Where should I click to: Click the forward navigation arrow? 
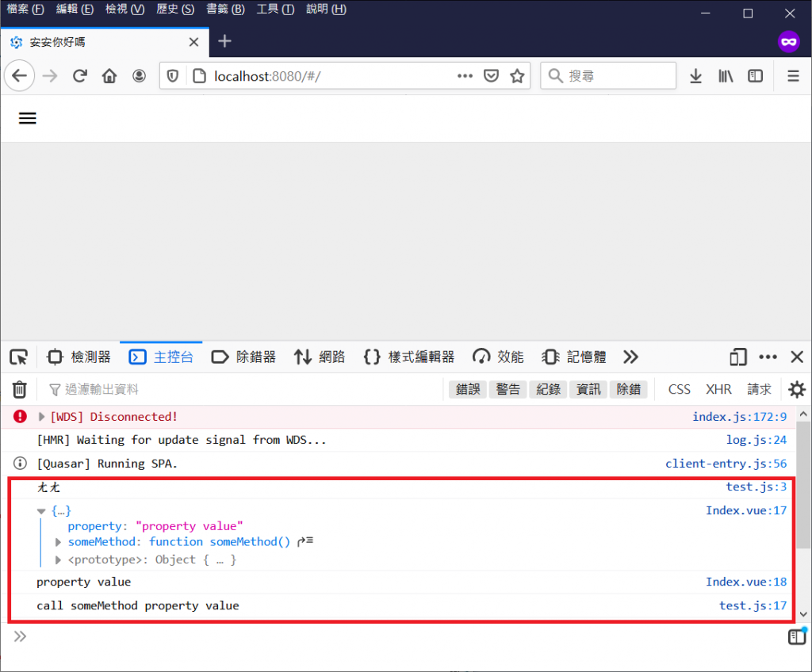click(50, 76)
